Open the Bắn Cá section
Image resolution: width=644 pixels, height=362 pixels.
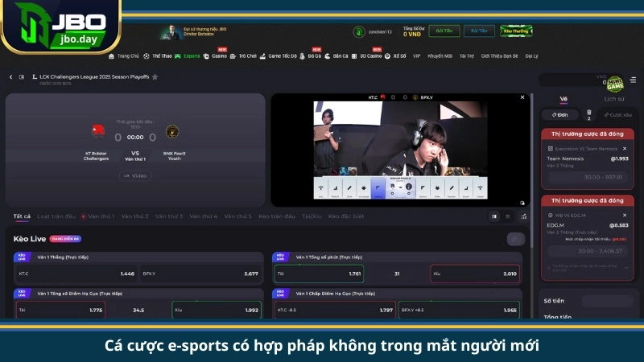click(336, 56)
